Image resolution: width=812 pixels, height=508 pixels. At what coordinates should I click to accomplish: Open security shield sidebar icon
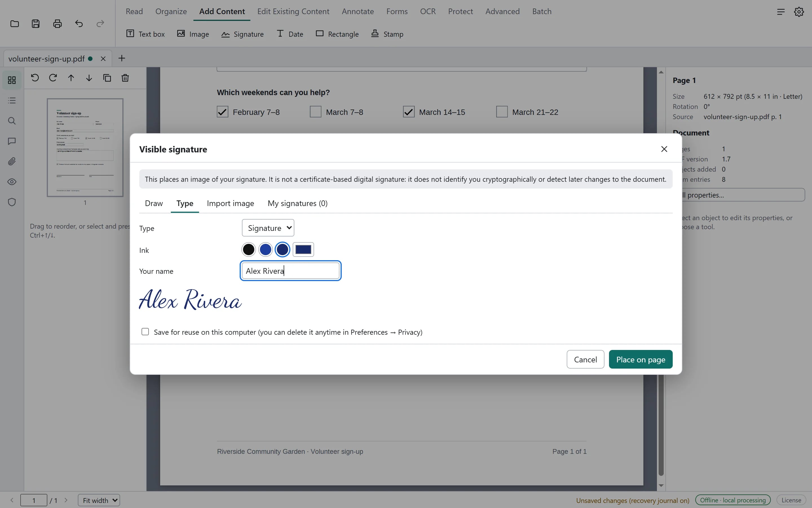pyautogui.click(x=12, y=202)
